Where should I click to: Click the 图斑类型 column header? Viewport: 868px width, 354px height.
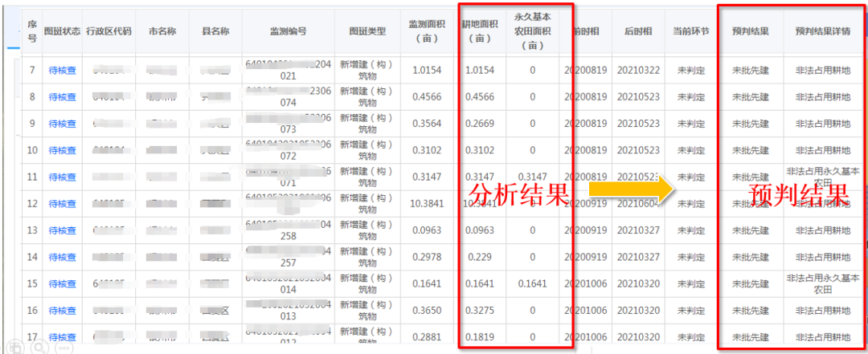pos(367,31)
